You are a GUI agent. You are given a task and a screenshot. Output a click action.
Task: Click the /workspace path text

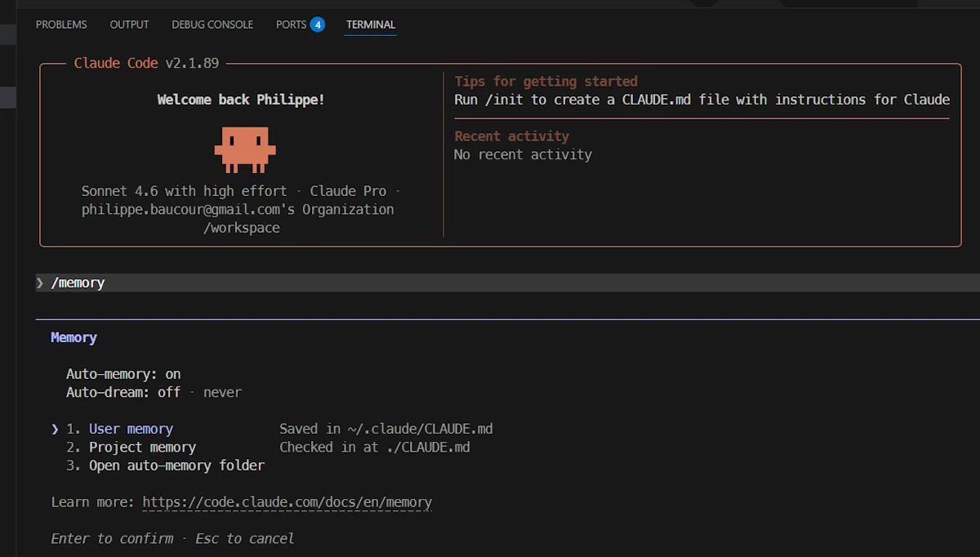pyautogui.click(x=241, y=227)
